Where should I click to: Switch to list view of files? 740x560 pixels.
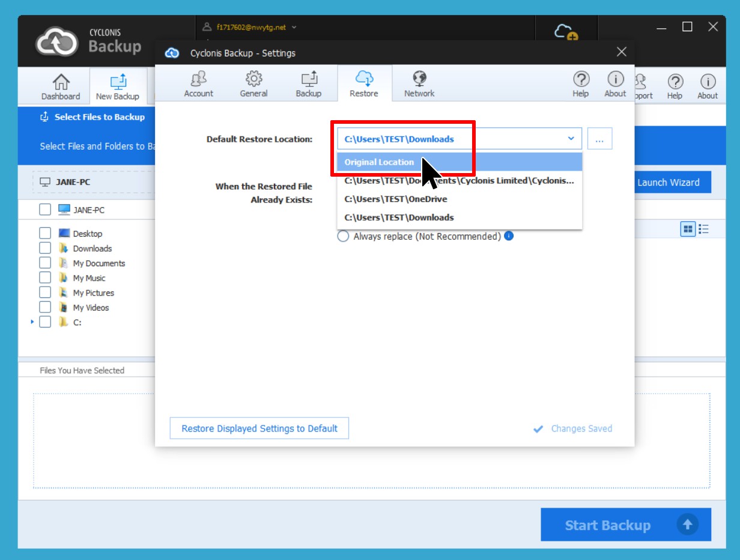(703, 229)
